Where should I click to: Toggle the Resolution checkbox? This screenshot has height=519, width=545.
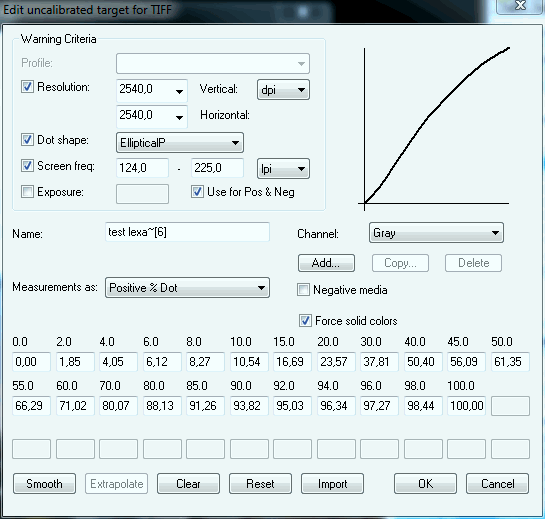point(27,87)
